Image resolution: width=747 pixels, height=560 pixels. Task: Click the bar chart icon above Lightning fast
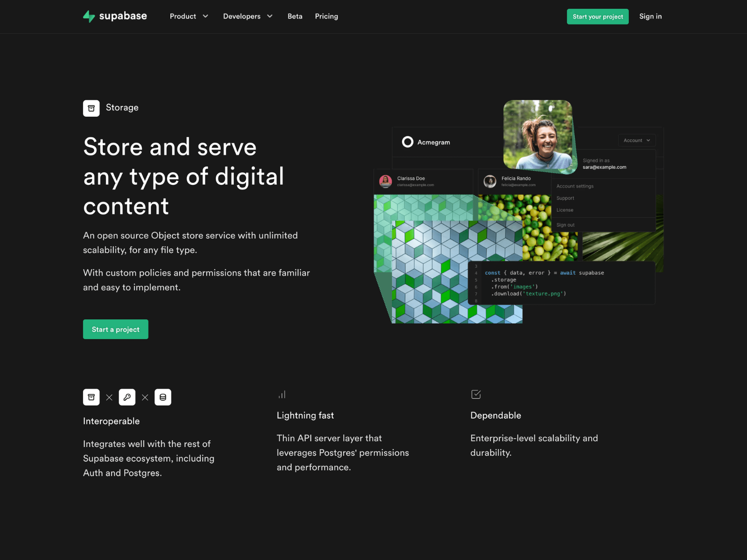[x=282, y=394]
